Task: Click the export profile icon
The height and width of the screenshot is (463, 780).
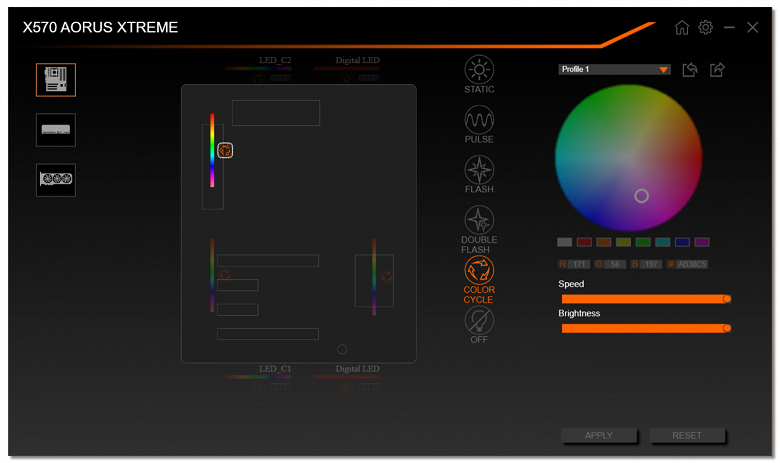Action: click(717, 70)
